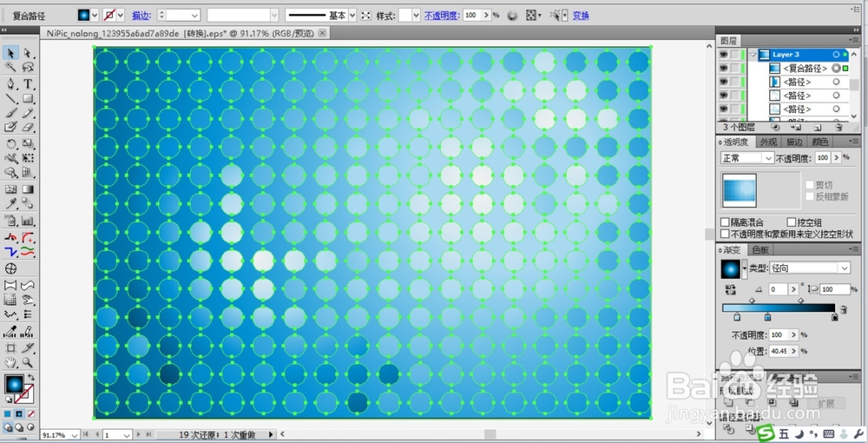Switch to the 颜色 tab
The image size is (868, 443).
[820, 142]
